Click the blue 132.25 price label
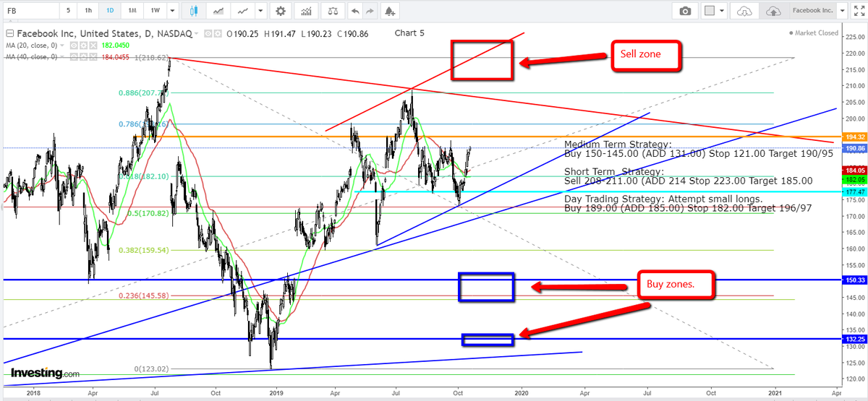This screenshot has width=868, height=401. 854,339
